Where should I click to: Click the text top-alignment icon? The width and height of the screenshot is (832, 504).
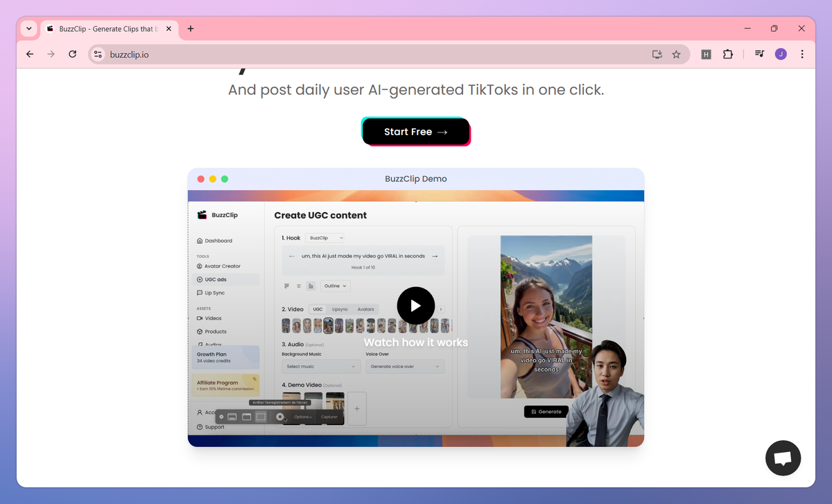(x=287, y=286)
